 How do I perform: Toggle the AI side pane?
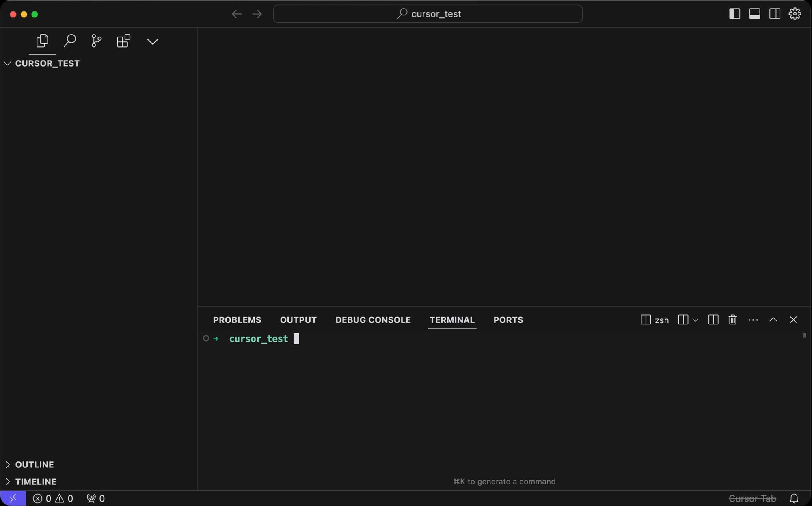tap(774, 14)
